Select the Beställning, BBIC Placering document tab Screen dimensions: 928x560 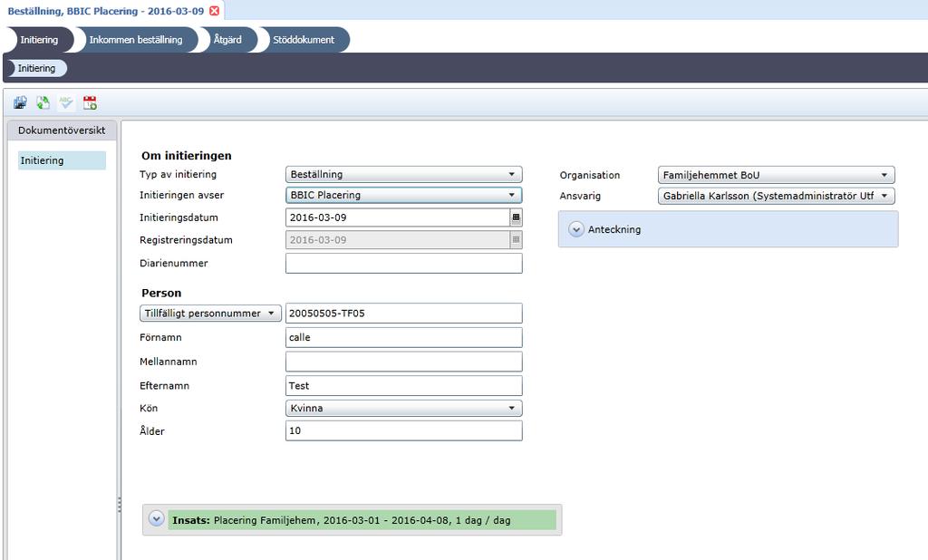[105, 11]
